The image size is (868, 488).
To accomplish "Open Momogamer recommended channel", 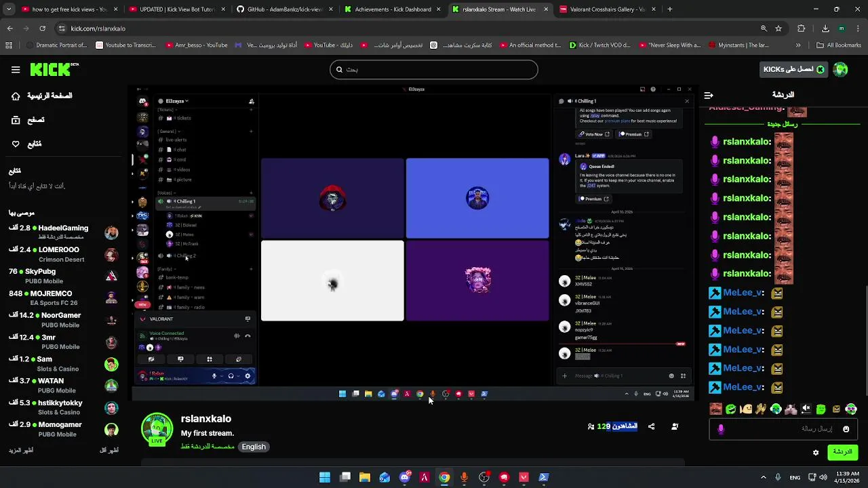I will pyautogui.click(x=63, y=429).
